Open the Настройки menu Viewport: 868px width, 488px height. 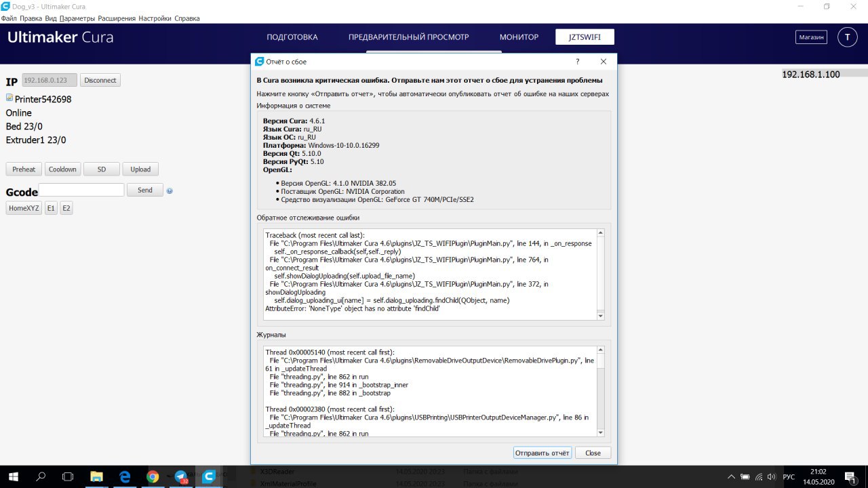point(155,18)
